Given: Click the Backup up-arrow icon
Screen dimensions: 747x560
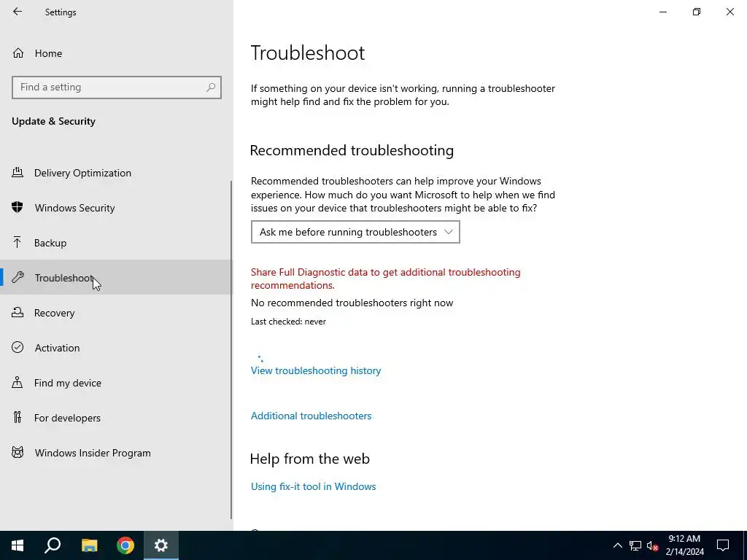Looking at the screenshot, I should (x=18, y=242).
